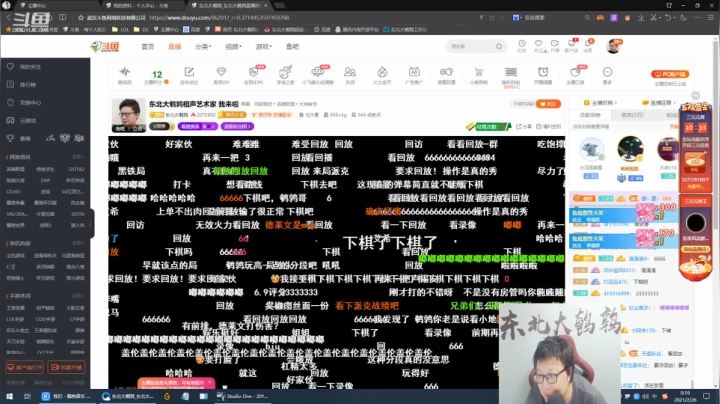Expand all in the second sidebar game category
The height and width of the screenshot is (404, 720).
pyautogui.click(x=78, y=243)
